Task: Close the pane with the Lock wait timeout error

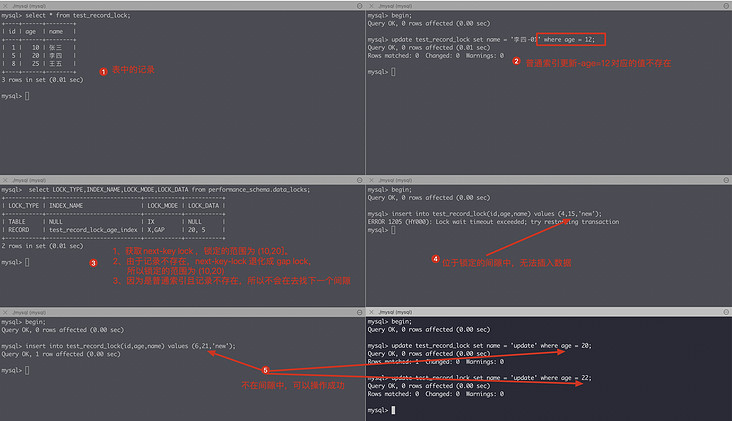Action: (x=372, y=180)
